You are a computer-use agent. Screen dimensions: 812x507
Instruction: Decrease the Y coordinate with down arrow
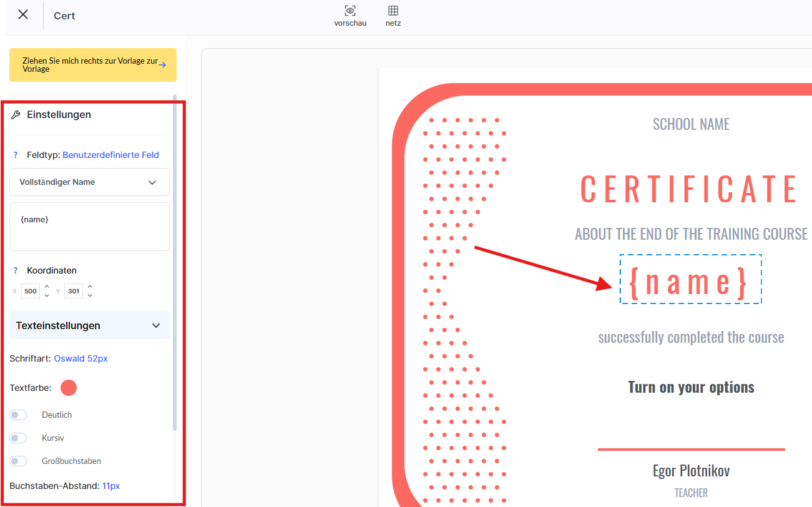[90, 295]
